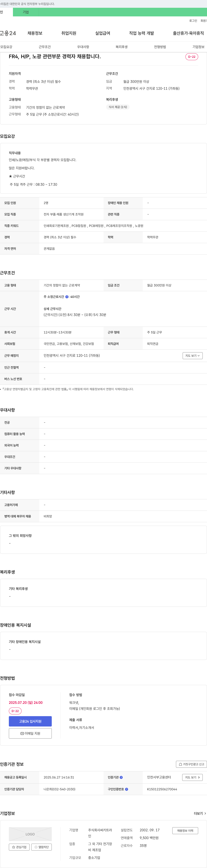The image size is (207, 868).
Task: Click 이력서,자기소개서 under 제출 서류
Action: (82, 728)
